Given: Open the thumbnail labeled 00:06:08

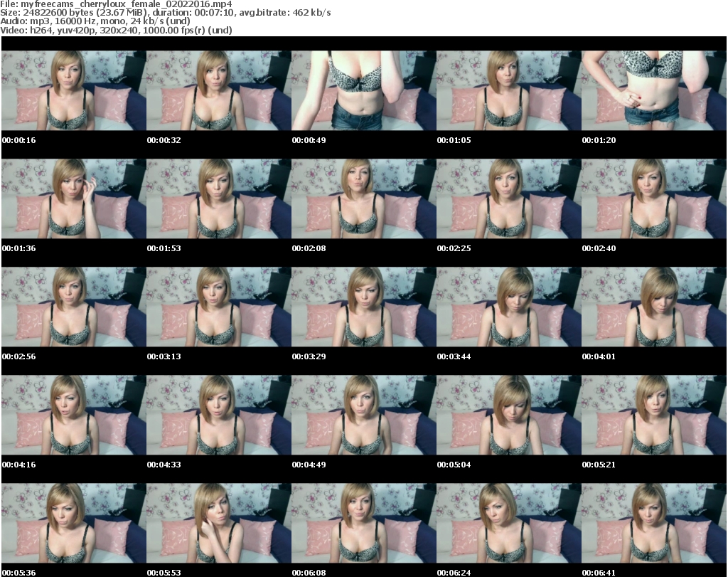Looking at the screenshot, I should (x=363, y=524).
